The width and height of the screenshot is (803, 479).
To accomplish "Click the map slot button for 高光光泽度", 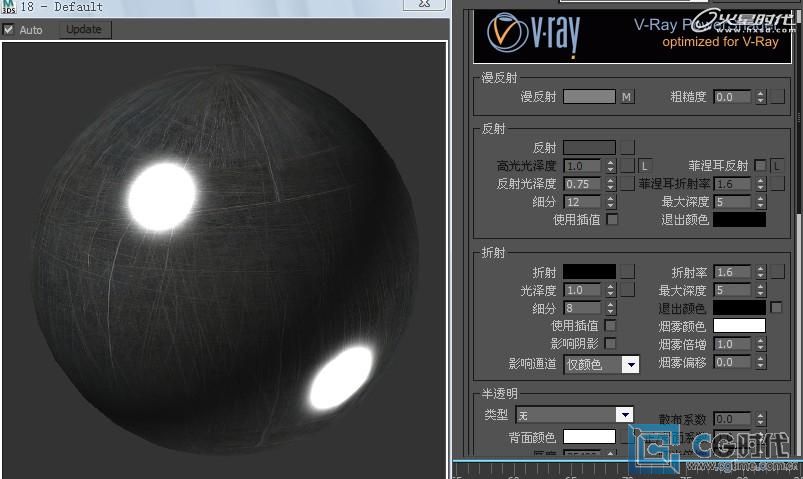I will pos(627,165).
